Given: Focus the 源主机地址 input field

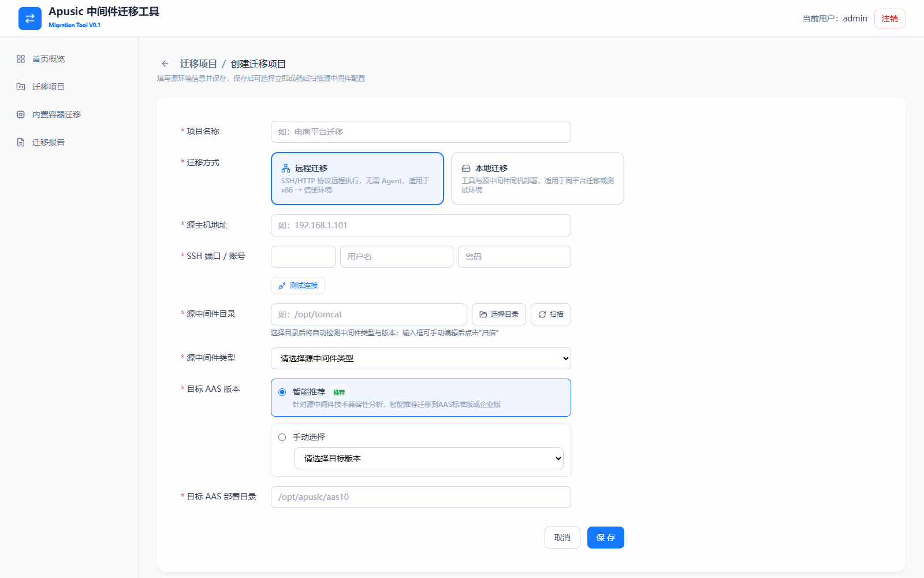Looking at the screenshot, I should click(x=421, y=225).
